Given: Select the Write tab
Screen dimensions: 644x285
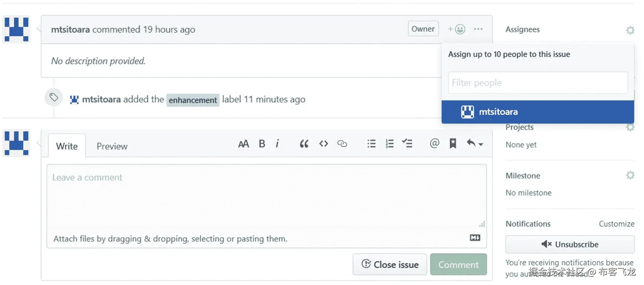Looking at the screenshot, I should (x=67, y=146).
